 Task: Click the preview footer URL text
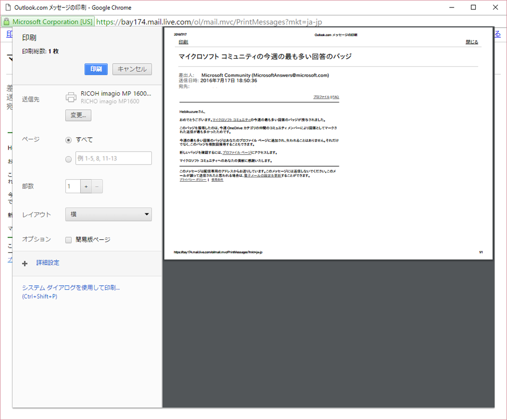218,252
